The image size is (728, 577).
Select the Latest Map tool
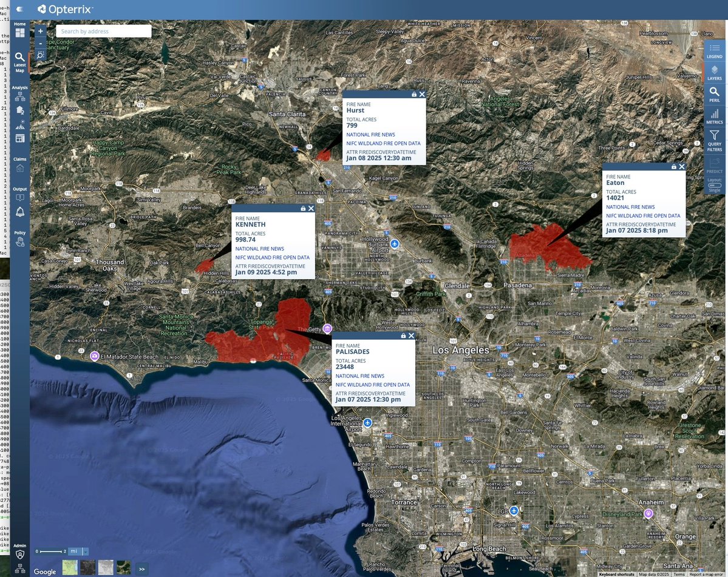pos(19,59)
